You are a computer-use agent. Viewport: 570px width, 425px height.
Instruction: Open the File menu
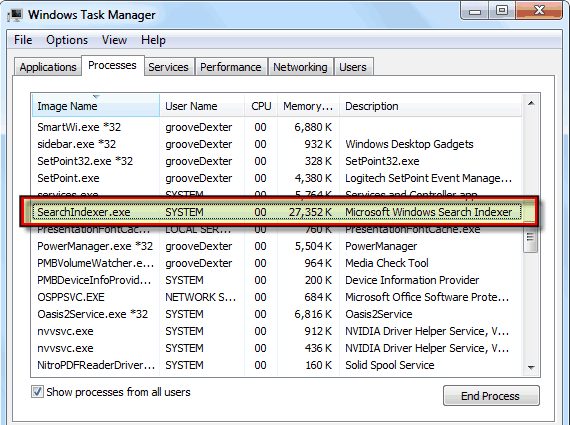click(x=23, y=40)
